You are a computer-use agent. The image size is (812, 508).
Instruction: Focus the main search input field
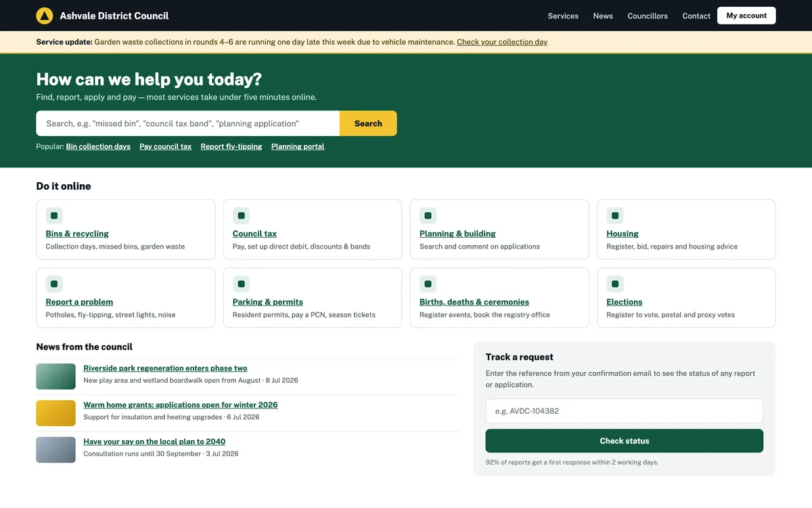[188, 123]
